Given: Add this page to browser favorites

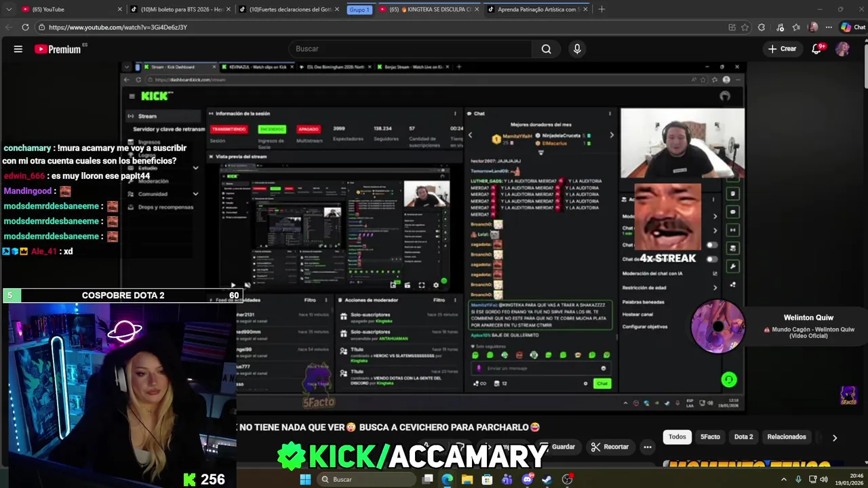Looking at the screenshot, I should click(x=745, y=27).
